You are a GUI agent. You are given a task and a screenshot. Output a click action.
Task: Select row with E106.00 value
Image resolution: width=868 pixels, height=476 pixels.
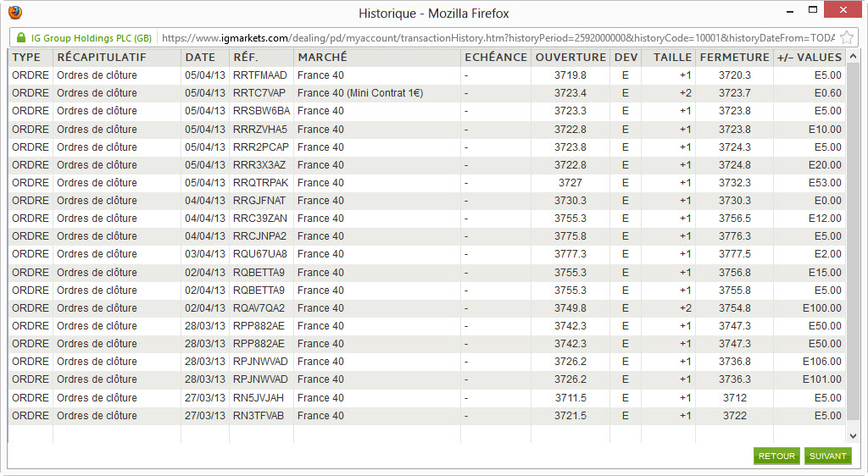click(427, 362)
